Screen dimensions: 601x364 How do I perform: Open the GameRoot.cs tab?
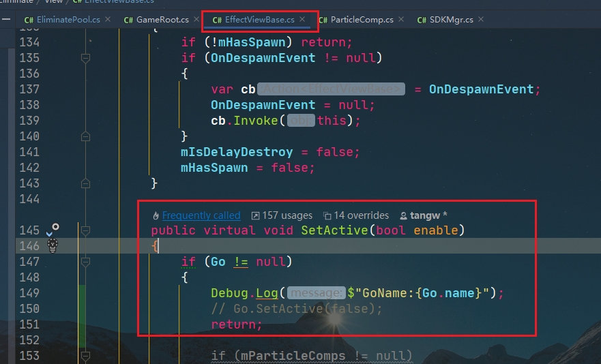point(162,20)
